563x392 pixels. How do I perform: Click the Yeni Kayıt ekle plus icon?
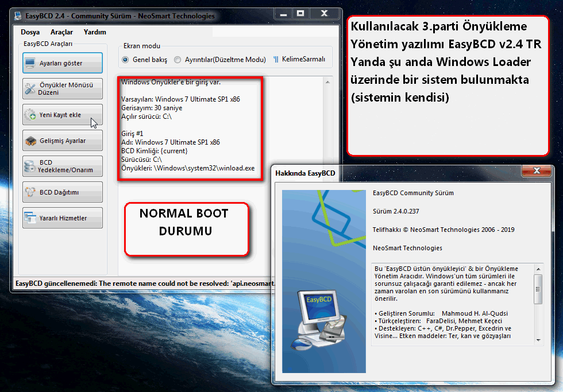(x=30, y=115)
